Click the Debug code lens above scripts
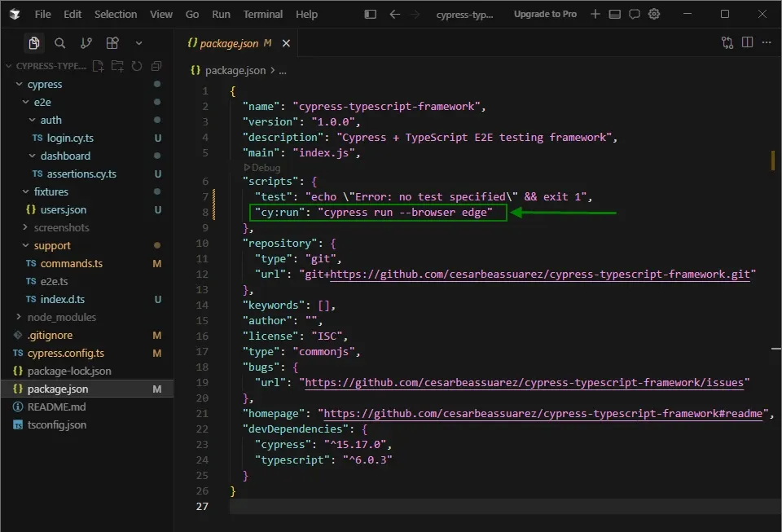Screen dimensions: 782x532 click(x=261, y=168)
